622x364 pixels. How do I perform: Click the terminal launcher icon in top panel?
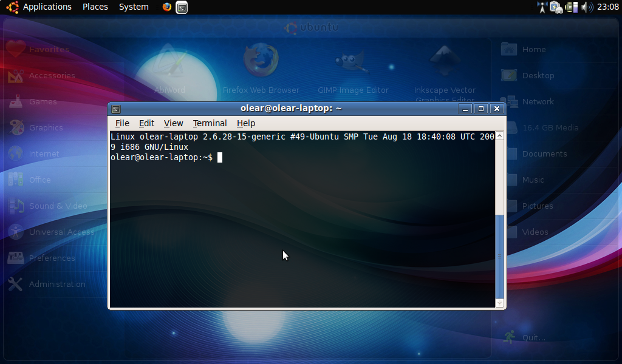182,7
